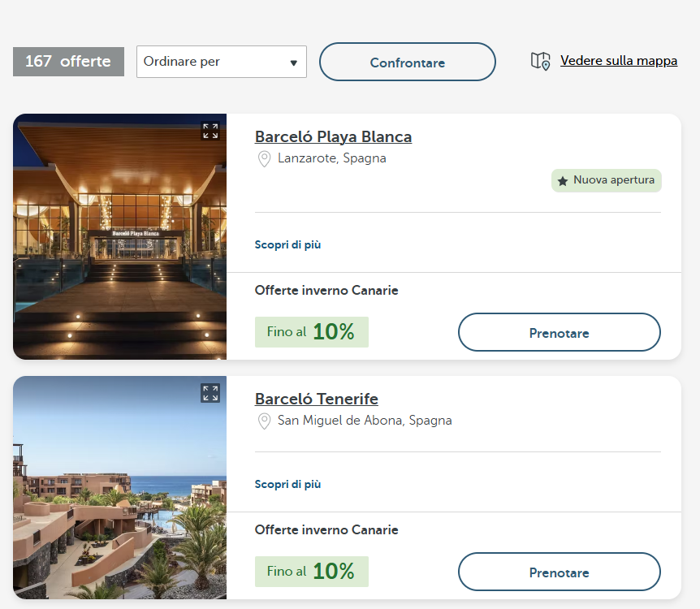The width and height of the screenshot is (700, 609).
Task: Click the map pin icon beside Vedere sulla mappa
Action: (540, 61)
